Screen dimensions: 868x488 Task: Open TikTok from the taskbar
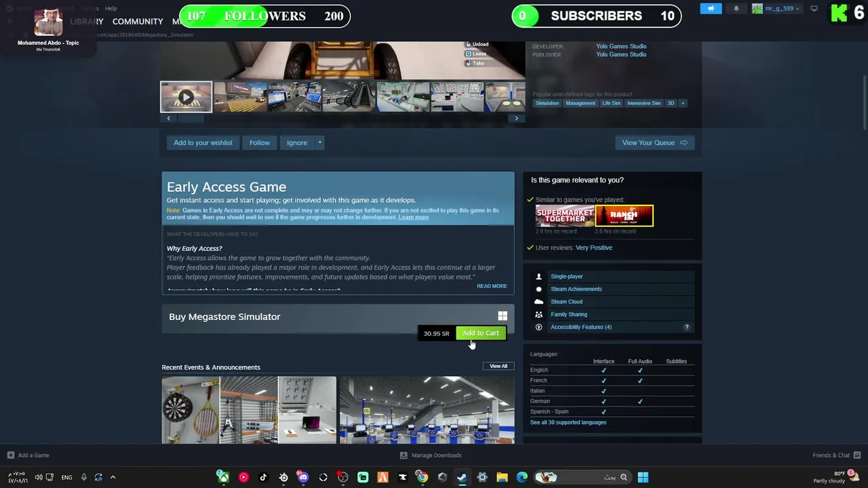pyautogui.click(x=263, y=477)
